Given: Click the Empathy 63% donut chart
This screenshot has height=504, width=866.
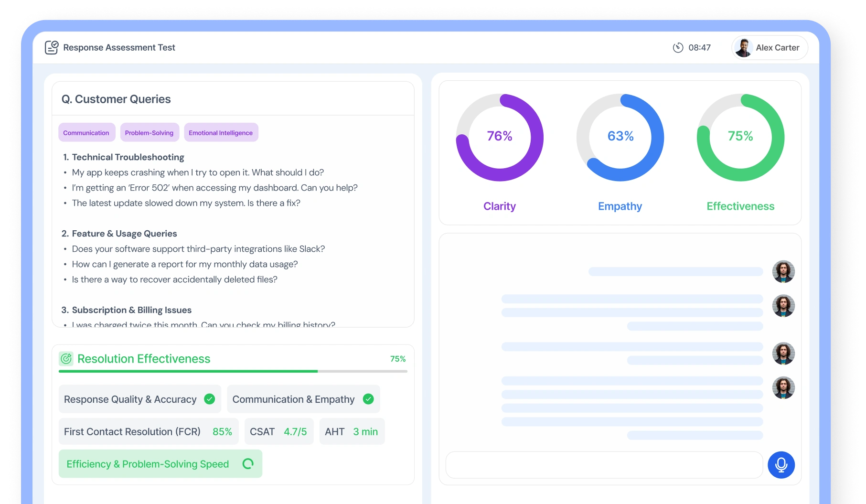Looking at the screenshot, I should tap(620, 137).
